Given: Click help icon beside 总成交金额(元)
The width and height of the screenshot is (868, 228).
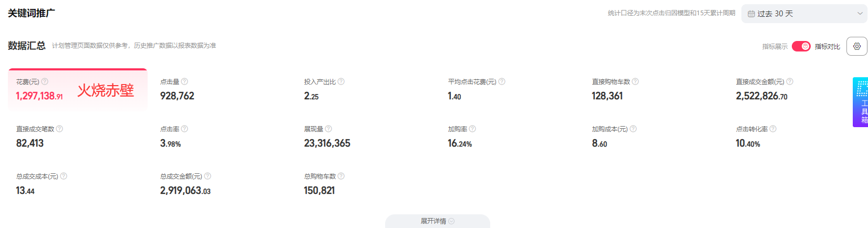Looking at the screenshot, I should pos(208,176).
